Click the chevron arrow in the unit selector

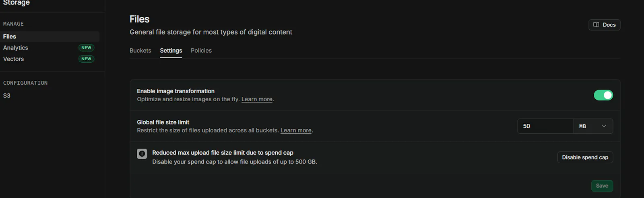pyautogui.click(x=604, y=126)
